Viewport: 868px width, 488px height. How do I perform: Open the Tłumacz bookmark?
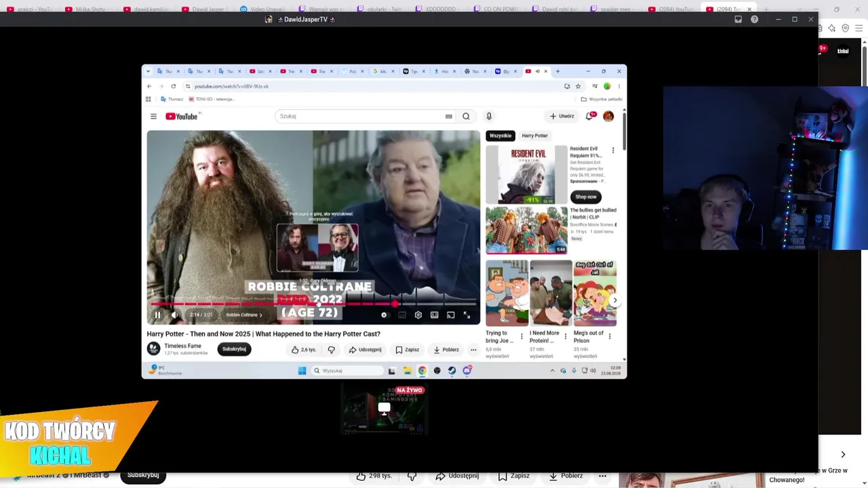tap(172, 99)
